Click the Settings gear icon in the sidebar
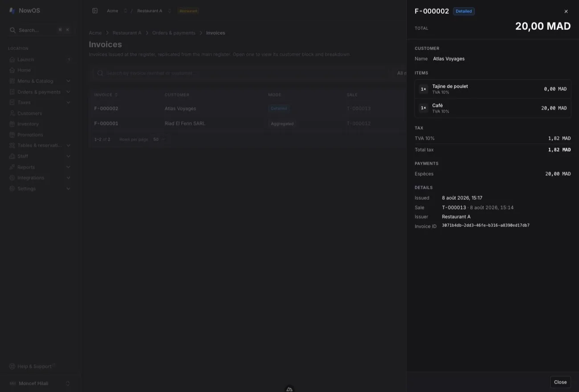This screenshot has height=392, width=579. (x=12, y=189)
